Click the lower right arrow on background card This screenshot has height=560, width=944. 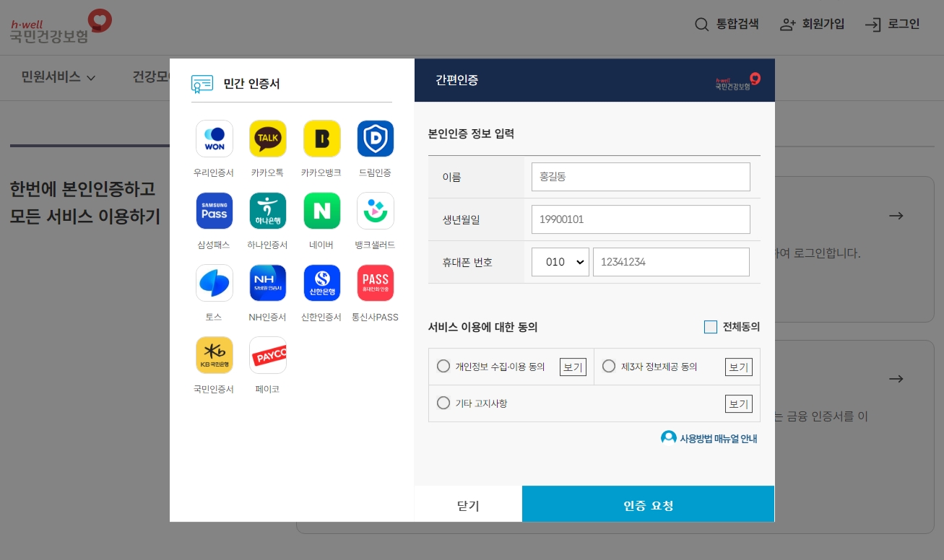[x=896, y=379]
